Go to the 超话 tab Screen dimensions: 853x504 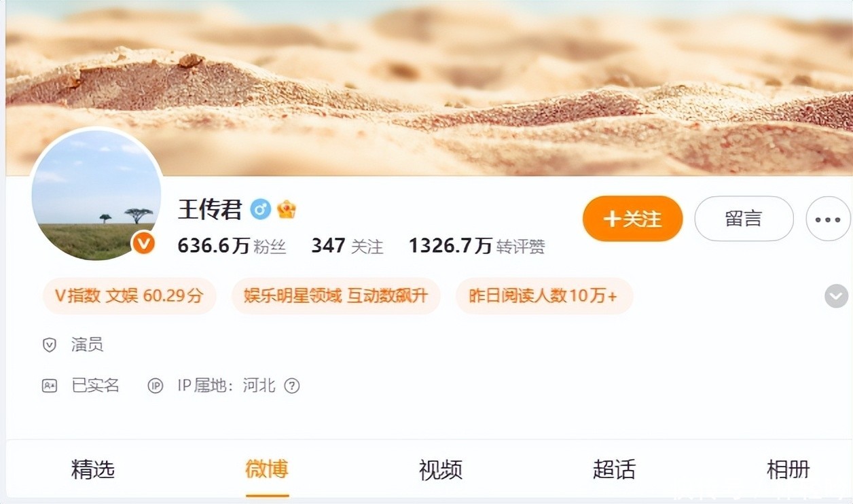click(614, 469)
